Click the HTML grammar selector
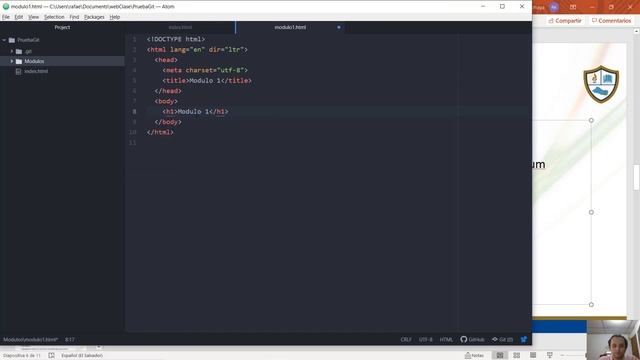The image size is (640, 360). click(446, 340)
